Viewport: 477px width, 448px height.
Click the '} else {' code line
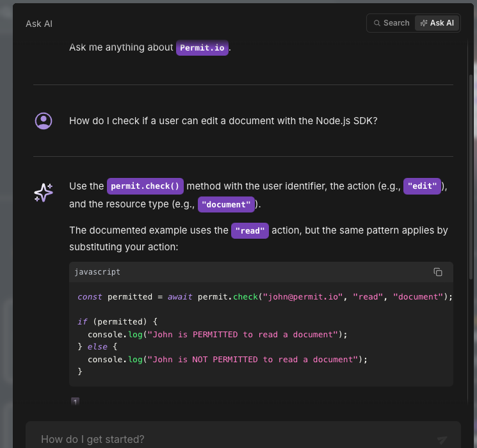pos(97,347)
